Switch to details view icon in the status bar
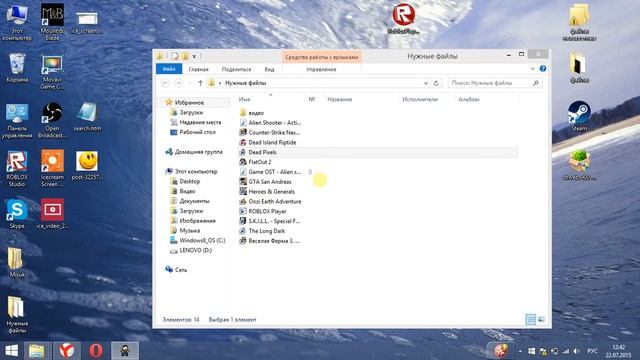This screenshot has width=640, height=360. [x=530, y=320]
